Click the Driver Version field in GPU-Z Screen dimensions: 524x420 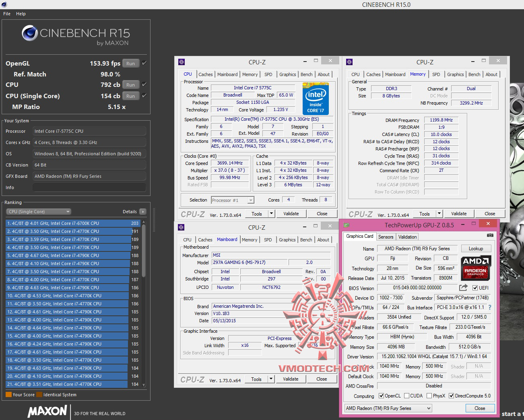tap(434, 356)
